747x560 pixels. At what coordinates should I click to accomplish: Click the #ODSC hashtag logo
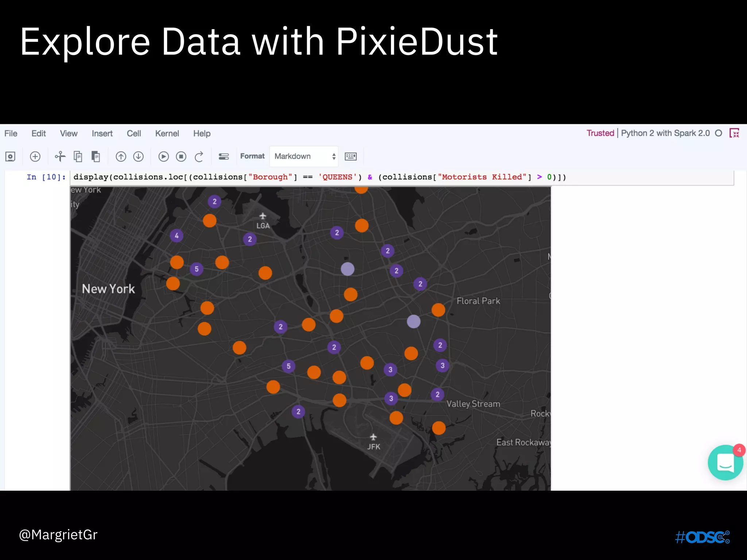[702, 537]
